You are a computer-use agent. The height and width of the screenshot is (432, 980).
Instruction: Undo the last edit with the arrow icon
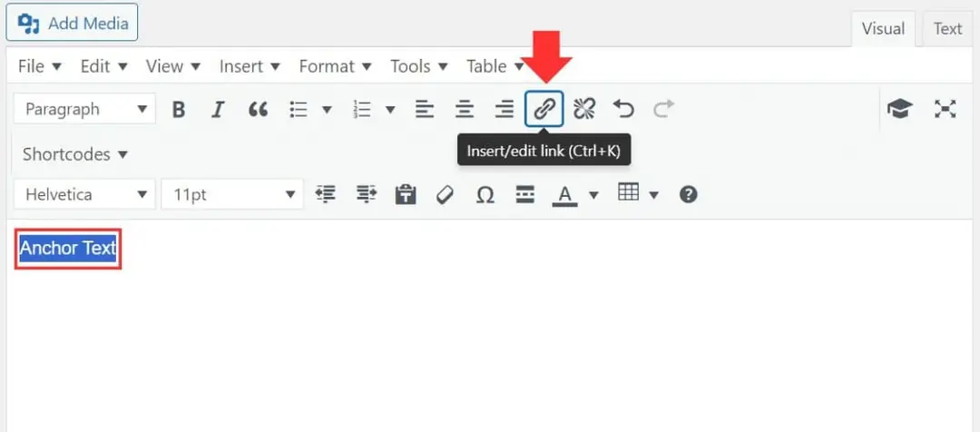tap(623, 110)
